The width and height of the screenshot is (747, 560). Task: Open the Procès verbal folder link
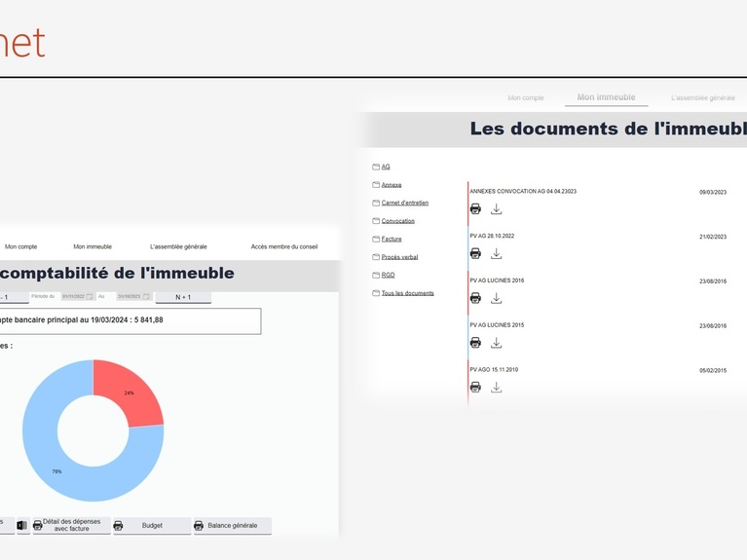(x=399, y=257)
